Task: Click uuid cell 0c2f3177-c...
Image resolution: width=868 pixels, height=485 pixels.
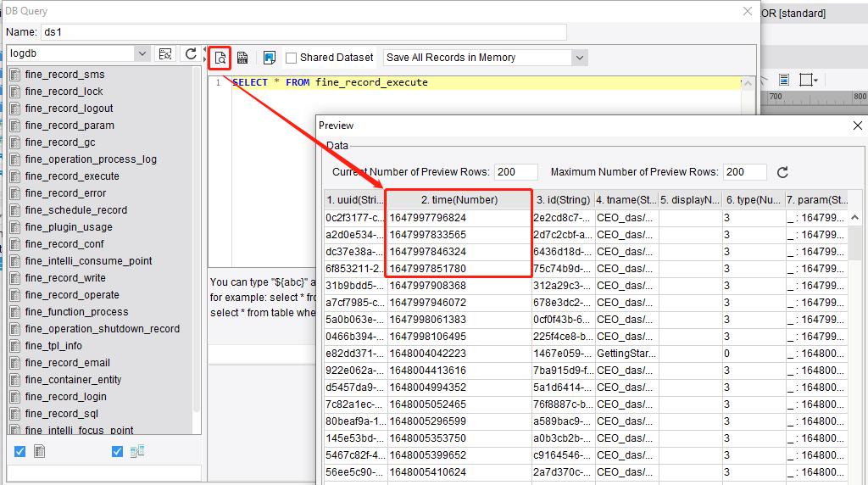Action: coord(355,218)
